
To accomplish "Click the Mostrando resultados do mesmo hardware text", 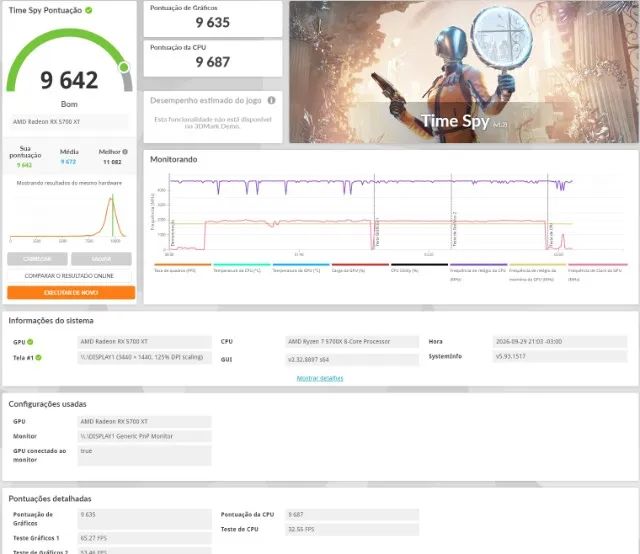I will click(69, 183).
